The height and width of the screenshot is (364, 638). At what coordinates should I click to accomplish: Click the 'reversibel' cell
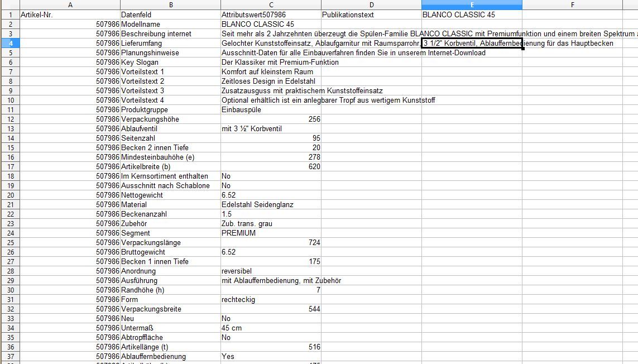(271, 271)
